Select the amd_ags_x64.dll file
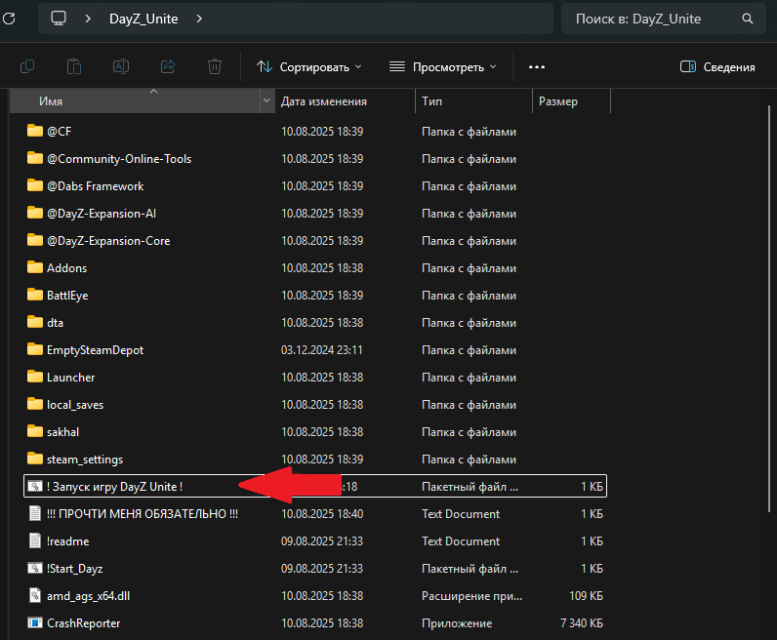This screenshot has height=640, width=777. tap(315, 595)
